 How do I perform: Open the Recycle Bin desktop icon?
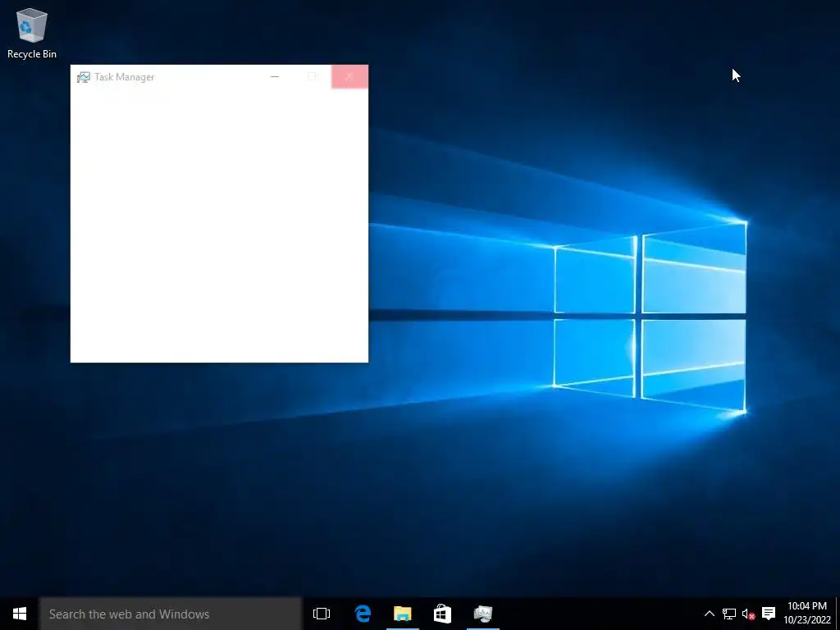(32, 33)
